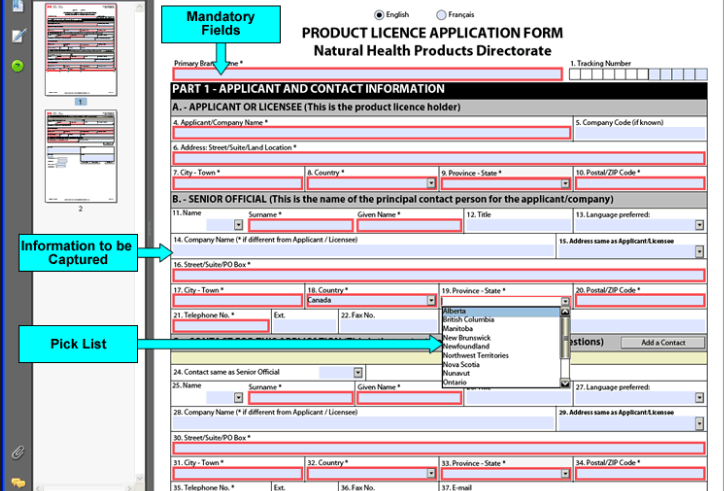The width and height of the screenshot is (724, 491).
Task: Open the 11. Name title dropdown
Action: point(238,225)
